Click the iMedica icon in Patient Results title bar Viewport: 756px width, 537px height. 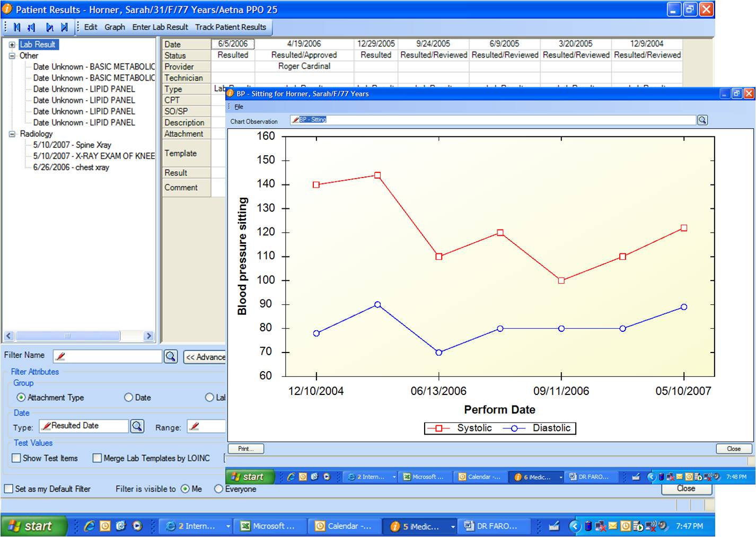pos(7,9)
